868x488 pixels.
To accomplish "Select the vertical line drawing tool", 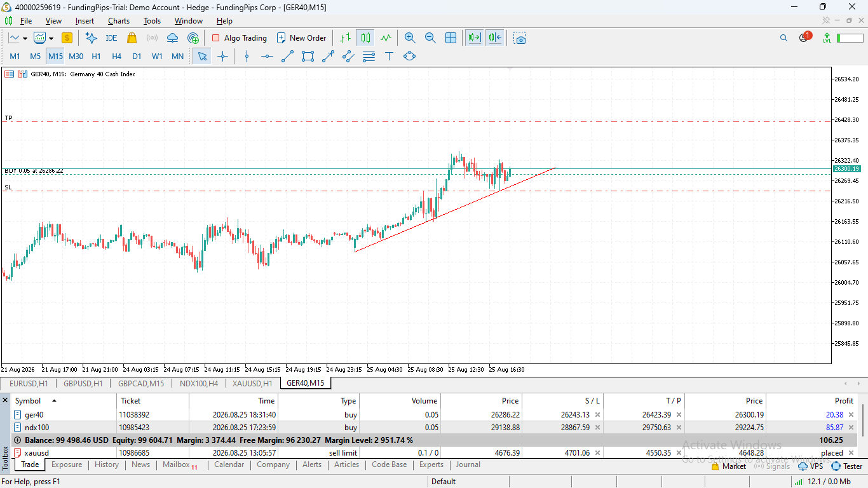I will [x=247, y=56].
